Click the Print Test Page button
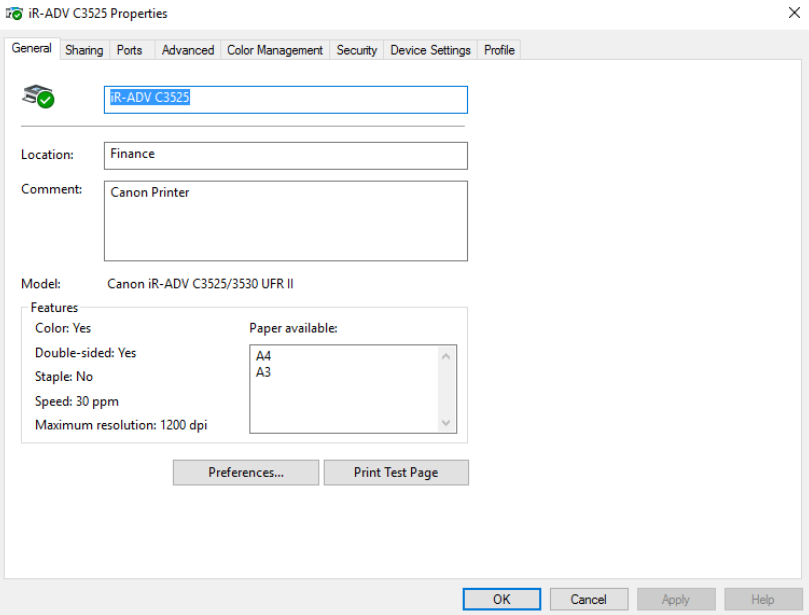 pyautogui.click(x=396, y=473)
